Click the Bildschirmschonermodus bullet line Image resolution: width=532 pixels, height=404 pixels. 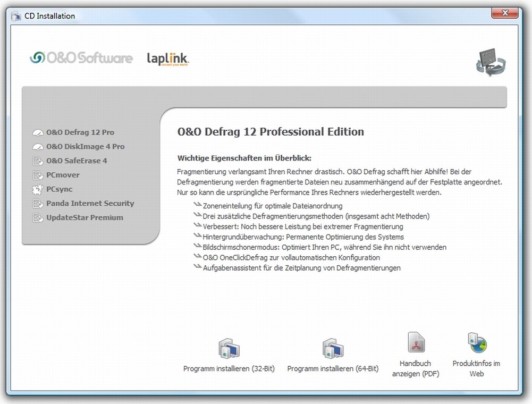[x=324, y=247]
